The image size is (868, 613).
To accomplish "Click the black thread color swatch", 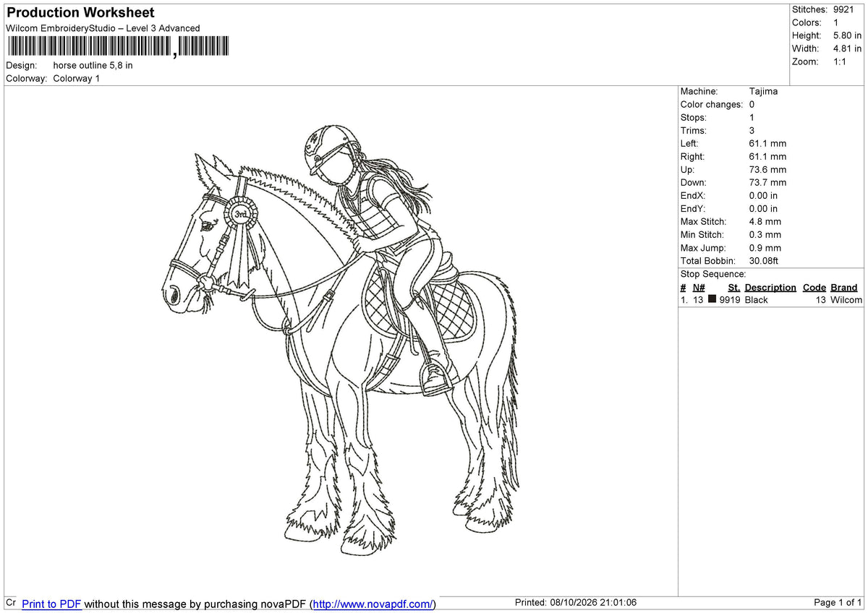I will click(712, 299).
